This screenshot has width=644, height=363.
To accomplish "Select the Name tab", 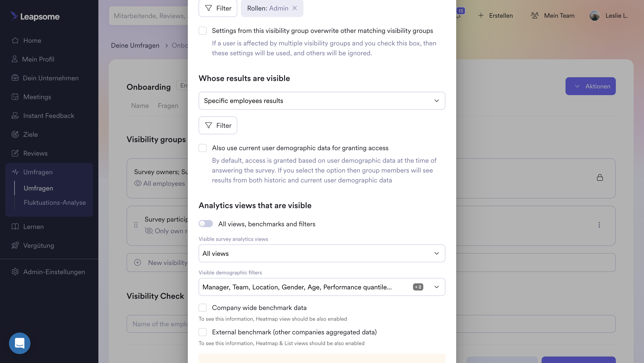I will pyautogui.click(x=140, y=106).
